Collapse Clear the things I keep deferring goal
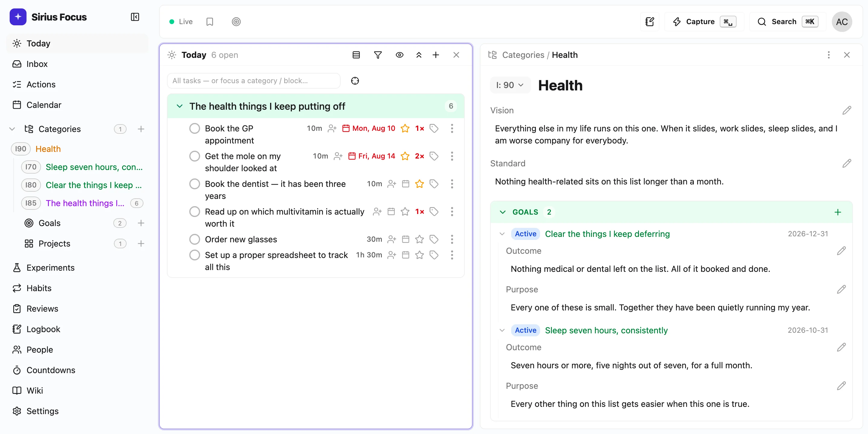Viewport: 868px width, 434px height. tap(502, 234)
